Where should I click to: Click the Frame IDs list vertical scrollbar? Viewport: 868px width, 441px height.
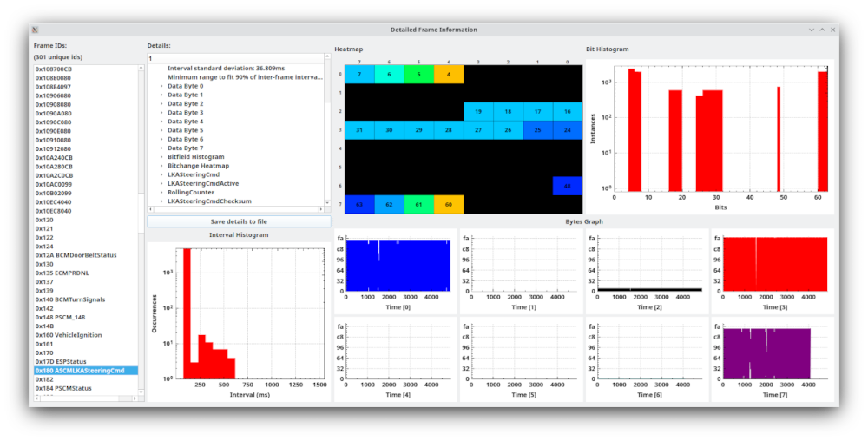click(x=141, y=230)
